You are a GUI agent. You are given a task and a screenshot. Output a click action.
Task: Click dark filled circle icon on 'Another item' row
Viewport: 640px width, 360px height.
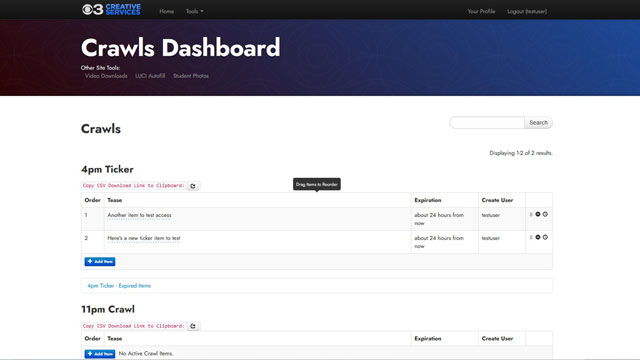click(x=538, y=214)
